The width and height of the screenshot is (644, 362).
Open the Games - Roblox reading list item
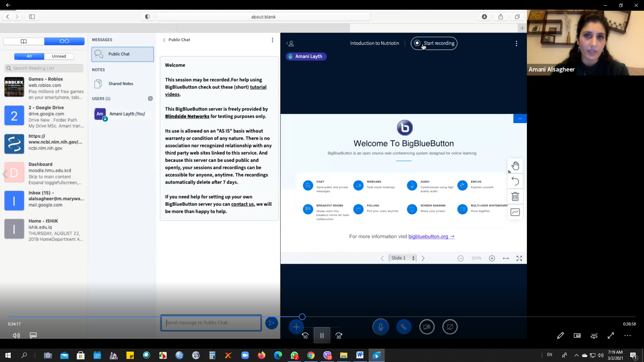(44, 88)
